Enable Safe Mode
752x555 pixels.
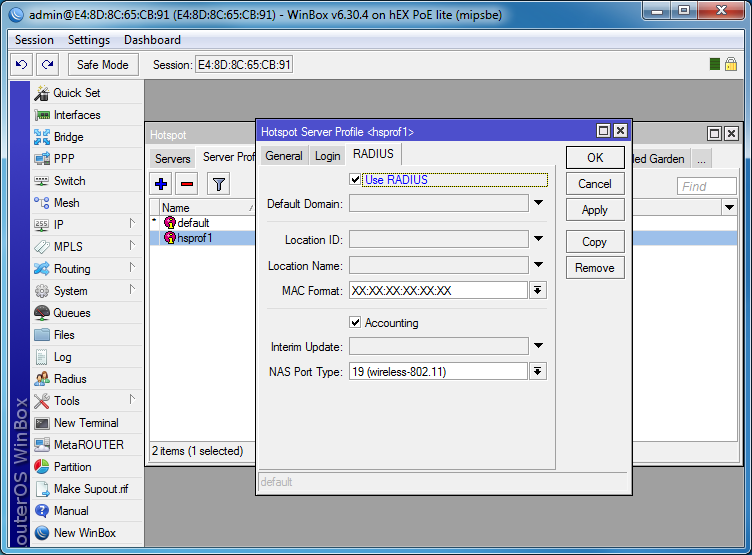point(103,64)
